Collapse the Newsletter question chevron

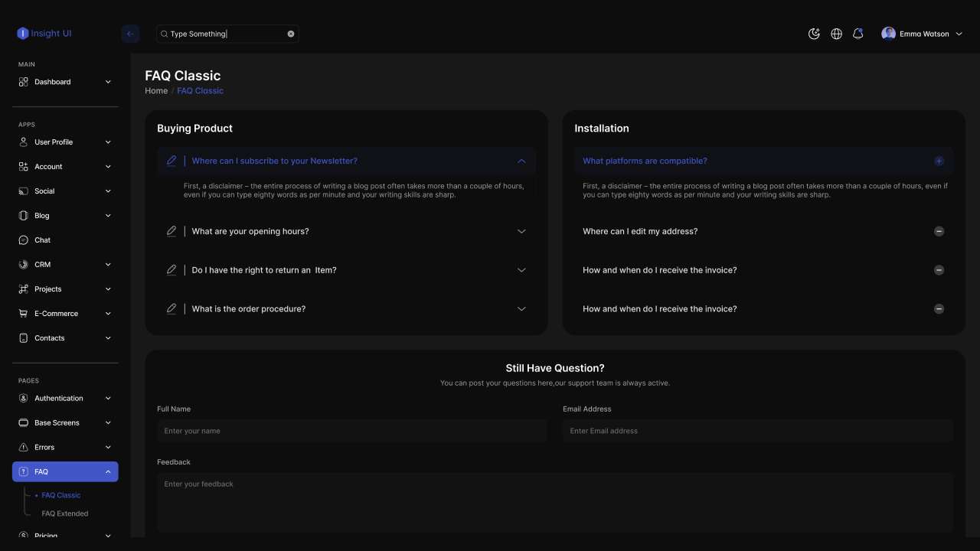coord(521,161)
